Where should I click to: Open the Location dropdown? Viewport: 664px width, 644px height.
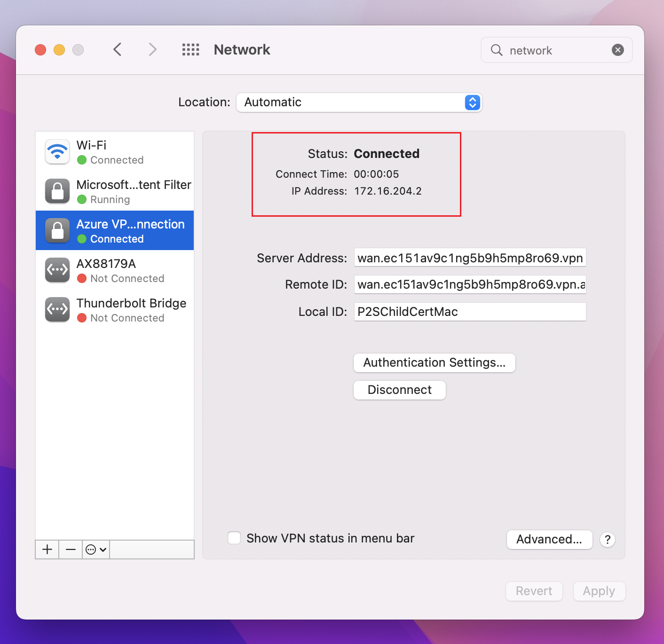click(x=359, y=102)
